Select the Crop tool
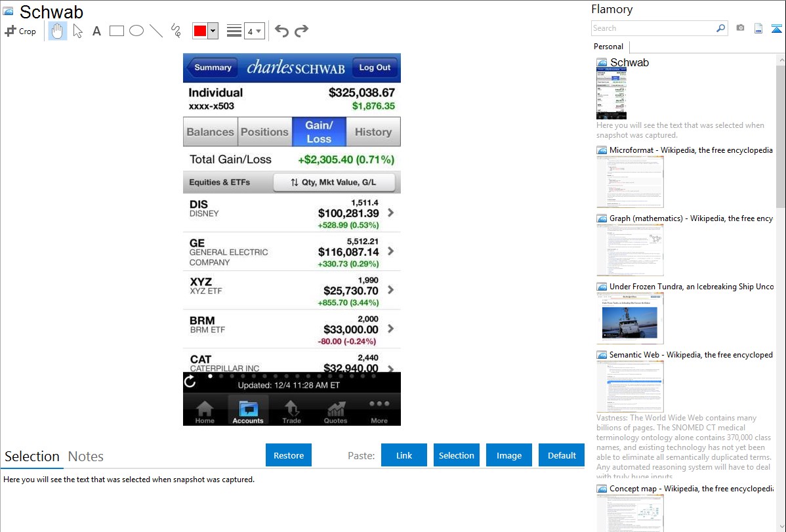The height and width of the screenshot is (532, 786). pyautogui.click(x=20, y=31)
